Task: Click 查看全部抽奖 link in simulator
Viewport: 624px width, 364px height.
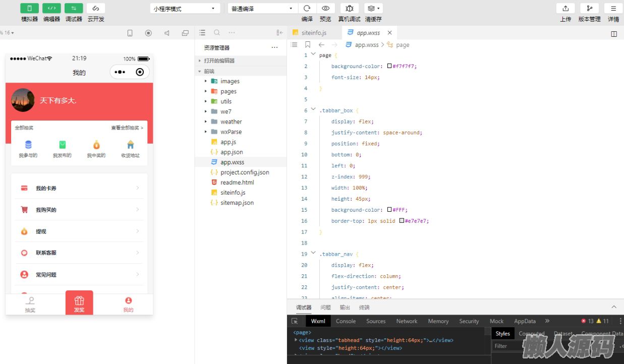Action: (x=127, y=128)
